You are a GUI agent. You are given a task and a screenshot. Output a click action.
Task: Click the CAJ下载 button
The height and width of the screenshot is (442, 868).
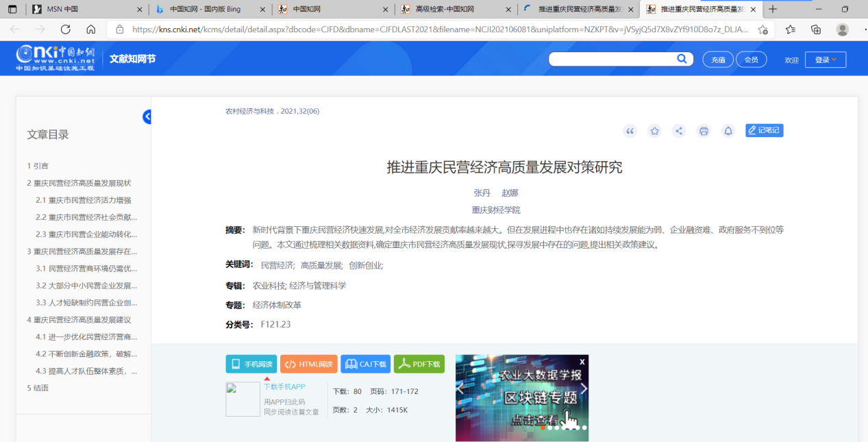365,364
